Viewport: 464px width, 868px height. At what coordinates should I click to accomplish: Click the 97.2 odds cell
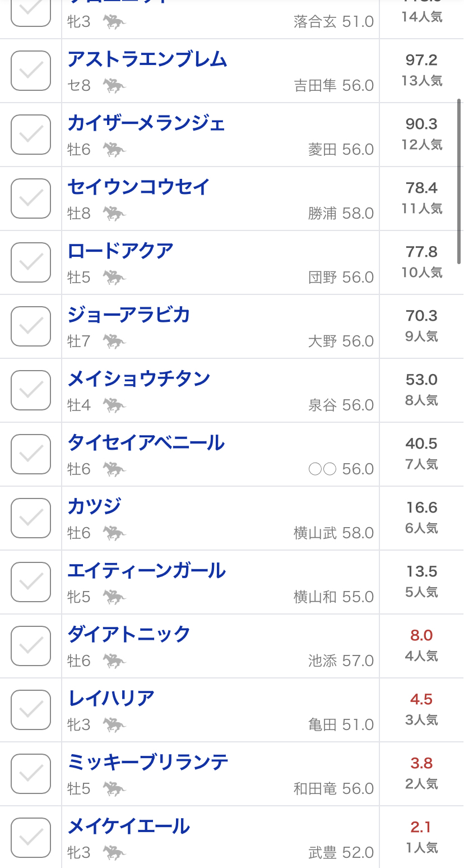[x=421, y=60]
